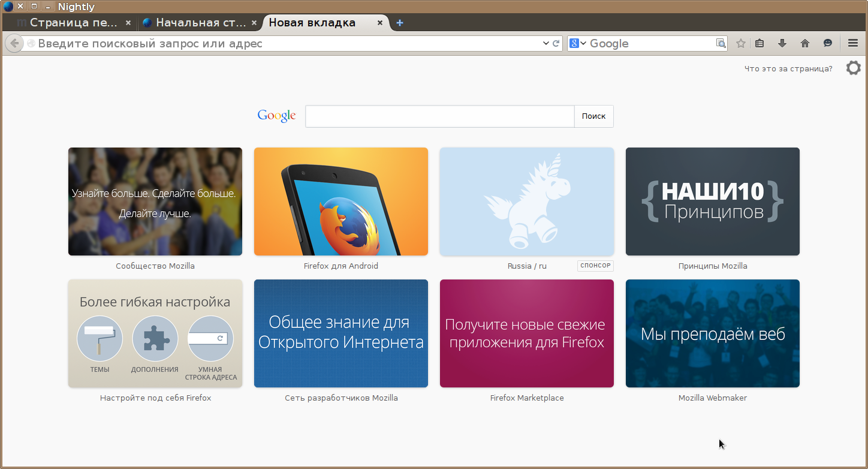Click the chat smiley icon in toolbar

(x=828, y=43)
